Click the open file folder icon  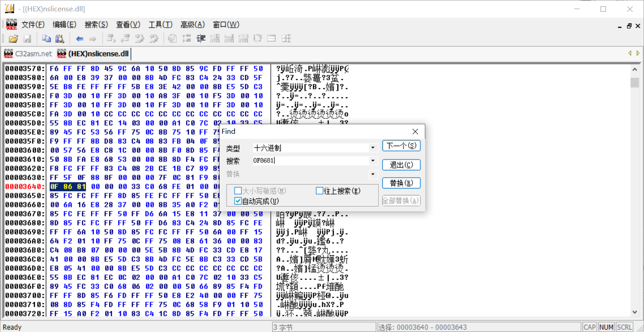coord(13,39)
